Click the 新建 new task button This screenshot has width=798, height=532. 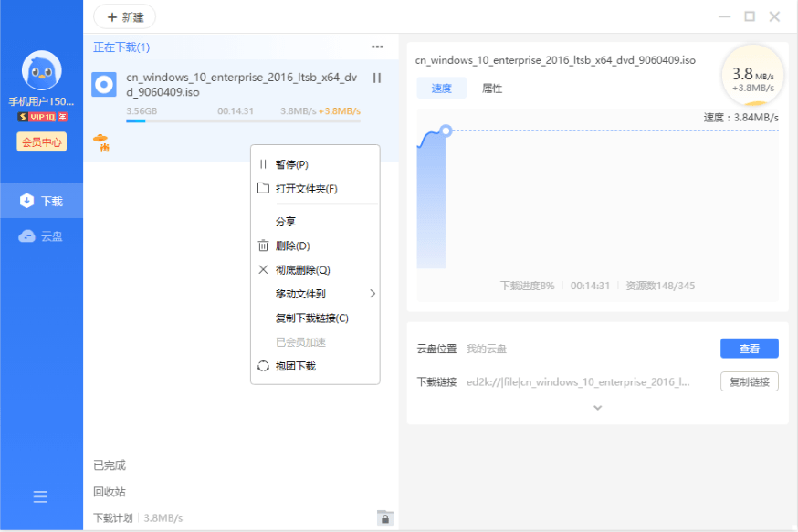tap(123, 16)
